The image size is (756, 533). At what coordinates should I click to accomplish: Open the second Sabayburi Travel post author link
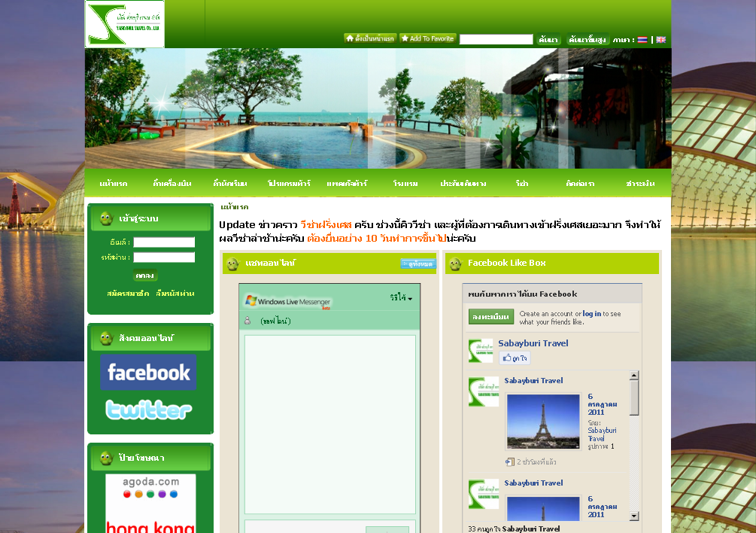pos(534,483)
